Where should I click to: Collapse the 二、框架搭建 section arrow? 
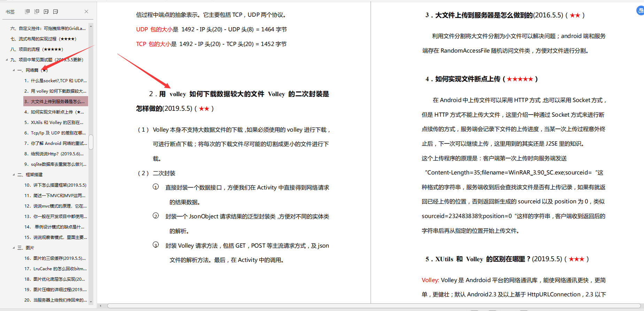pyautogui.click(x=14, y=174)
